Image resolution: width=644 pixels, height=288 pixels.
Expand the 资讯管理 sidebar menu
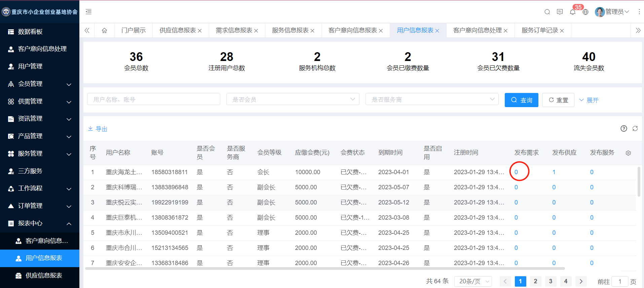coord(40,119)
